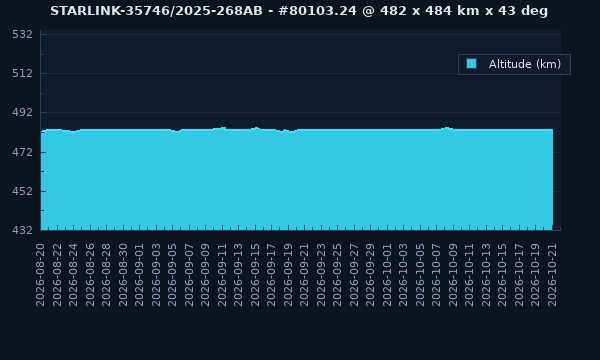
Task: Click the x-axis date label 2026-09-17
Action: tap(272, 275)
